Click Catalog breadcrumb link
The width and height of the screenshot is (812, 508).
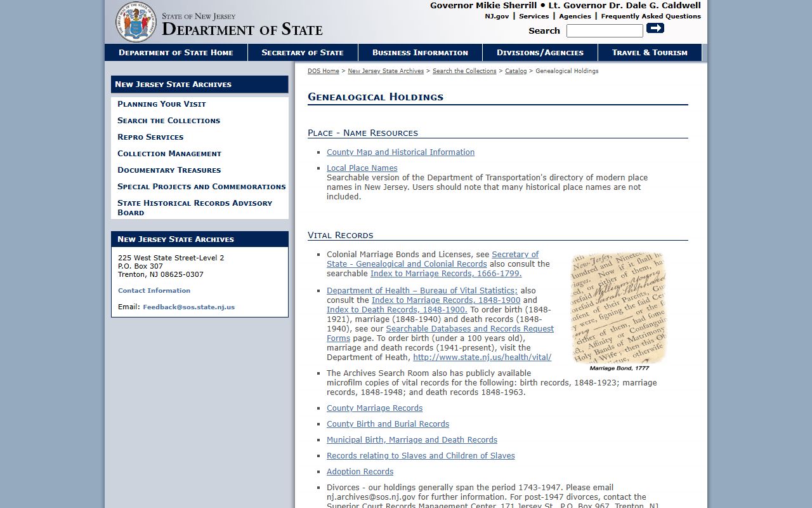tap(516, 71)
